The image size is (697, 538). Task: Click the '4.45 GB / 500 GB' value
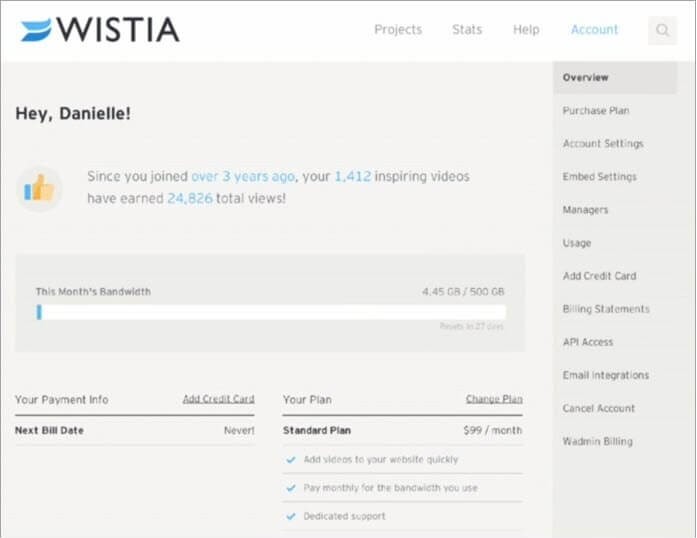463,292
